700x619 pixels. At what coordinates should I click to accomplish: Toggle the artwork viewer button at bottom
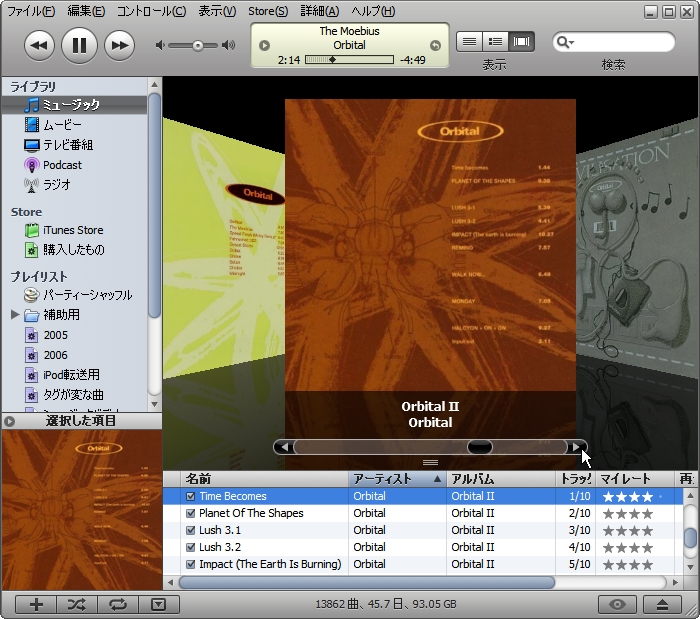coord(159,605)
